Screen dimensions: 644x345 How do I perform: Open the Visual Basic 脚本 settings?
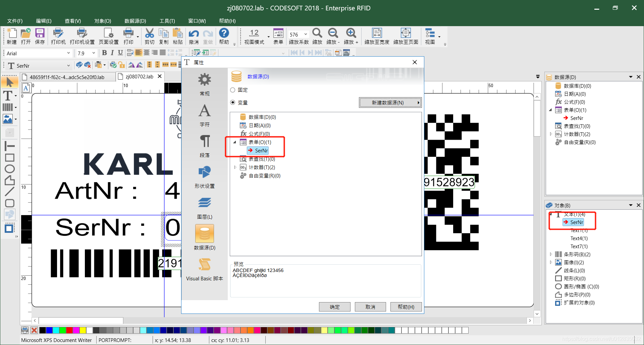click(205, 268)
